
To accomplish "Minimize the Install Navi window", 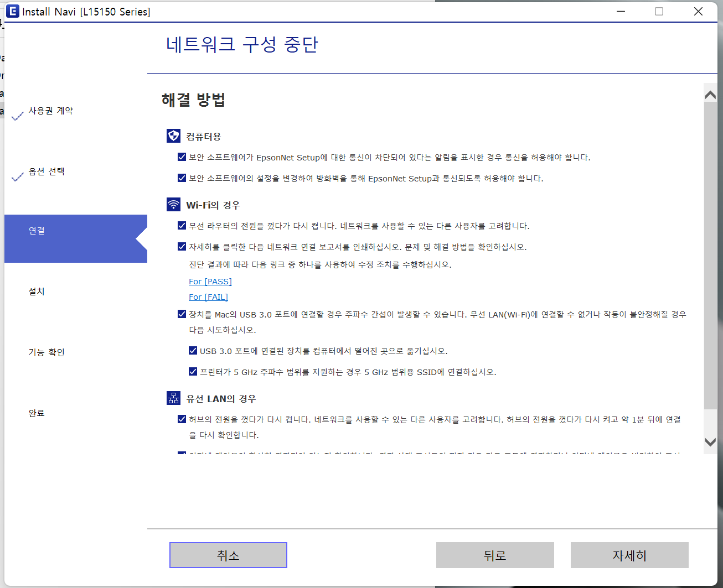I will pyautogui.click(x=621, y=11).
